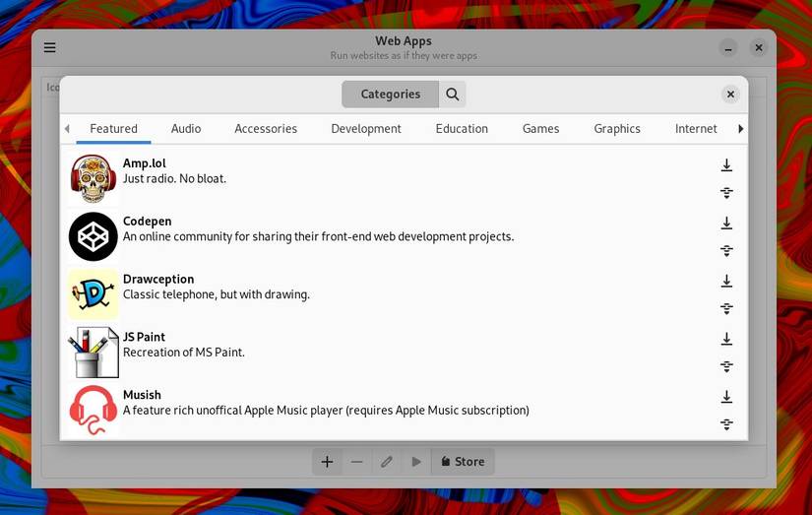Click 'Just radio. No bloat.' description
This screenshot has width=812, height=515.
point(174,179)
